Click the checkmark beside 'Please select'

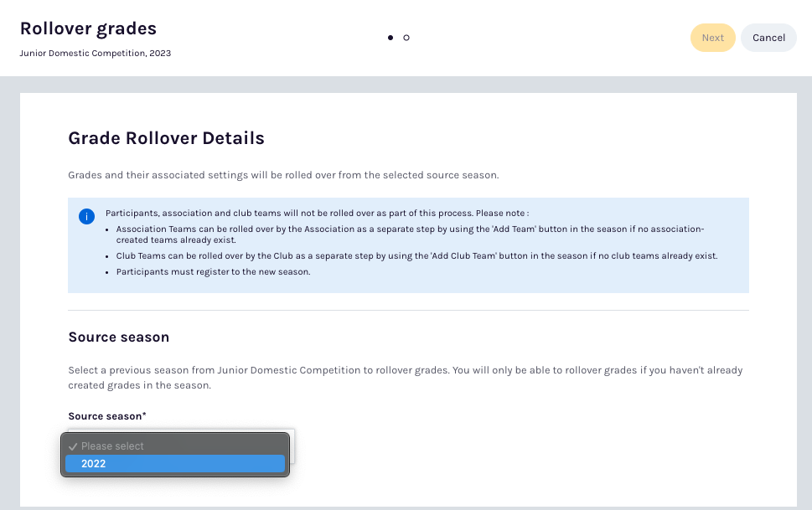(x=73, y=446)
